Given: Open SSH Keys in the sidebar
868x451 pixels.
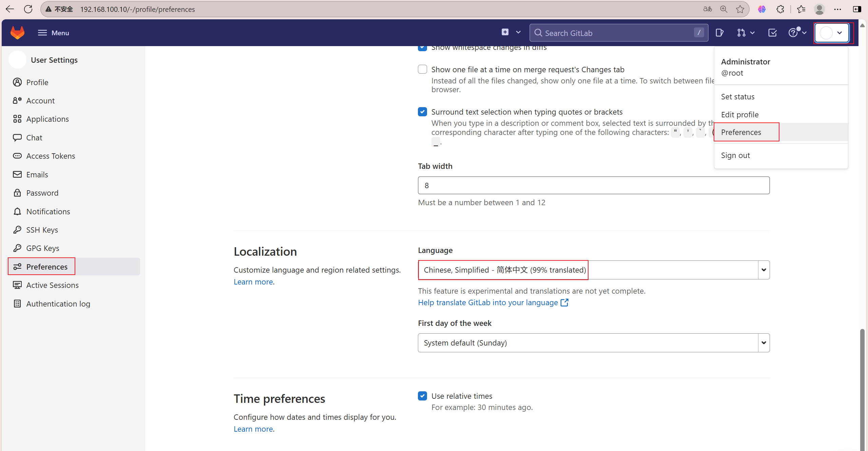Looking at the screenshot, I should coord(42,230).
